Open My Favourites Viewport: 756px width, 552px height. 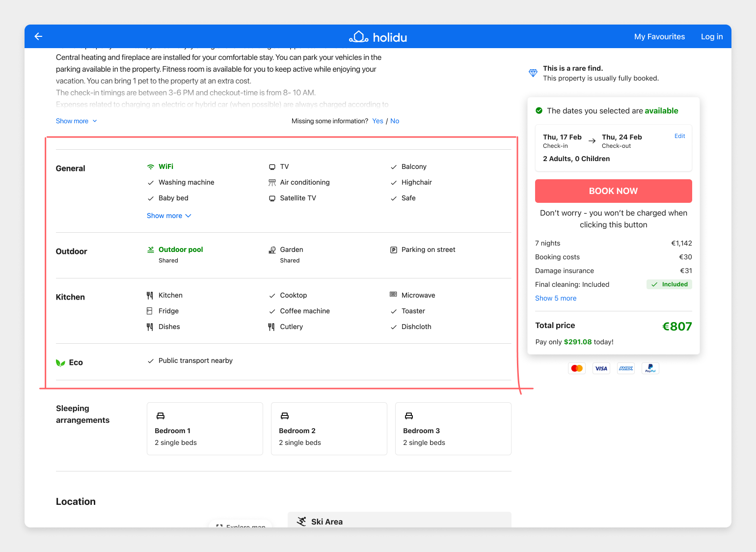point(659,37)
